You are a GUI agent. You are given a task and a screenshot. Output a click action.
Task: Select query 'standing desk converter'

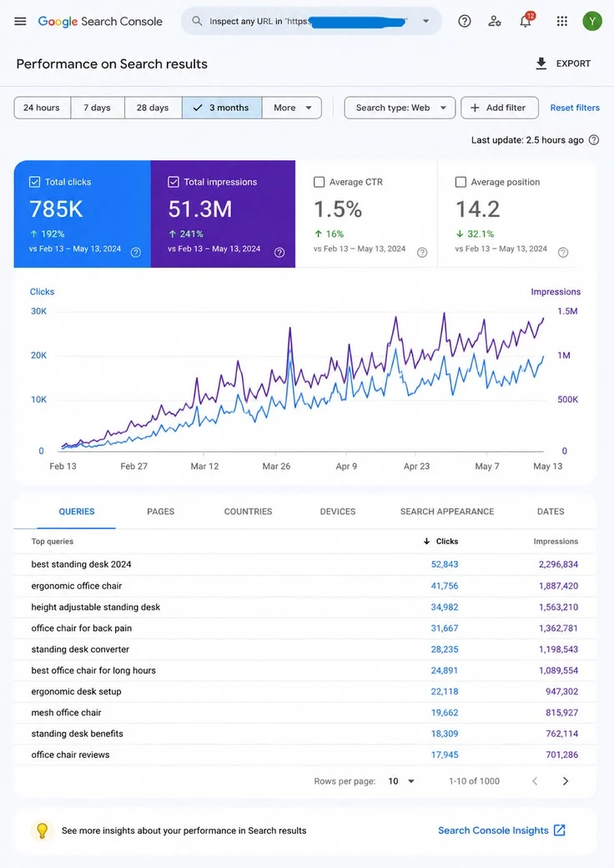click(80, 648)
